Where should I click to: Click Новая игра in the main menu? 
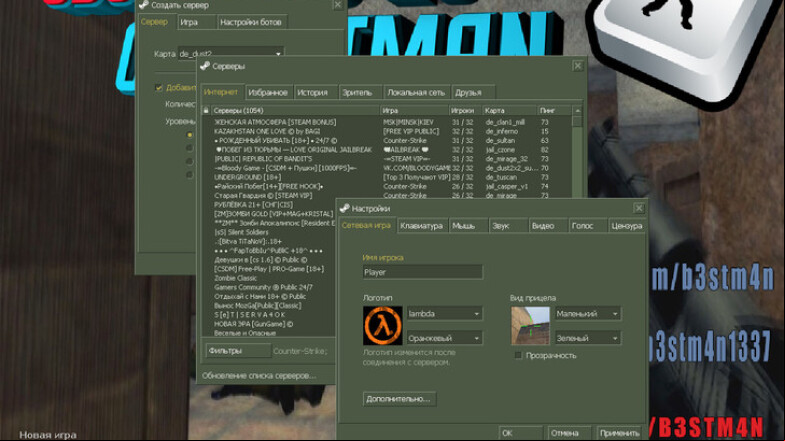pos(48,435)
